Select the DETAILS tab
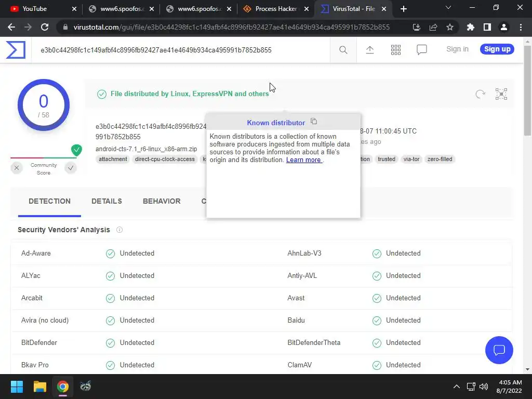532x399 pixels. point(107,201)
